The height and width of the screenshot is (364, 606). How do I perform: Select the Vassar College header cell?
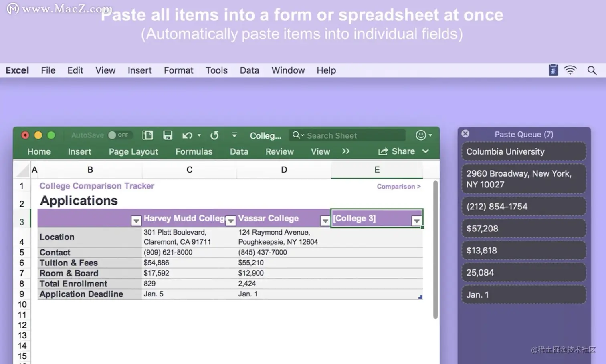click(284, 218)
